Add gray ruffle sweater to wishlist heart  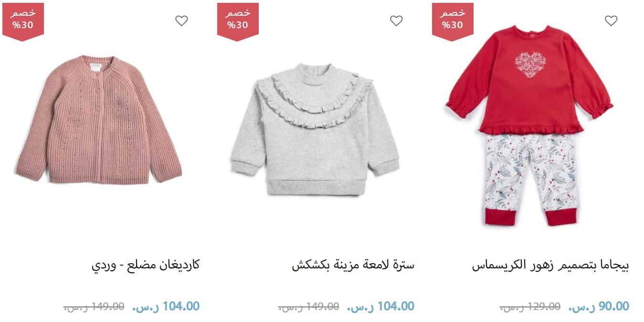pos(396,21)
